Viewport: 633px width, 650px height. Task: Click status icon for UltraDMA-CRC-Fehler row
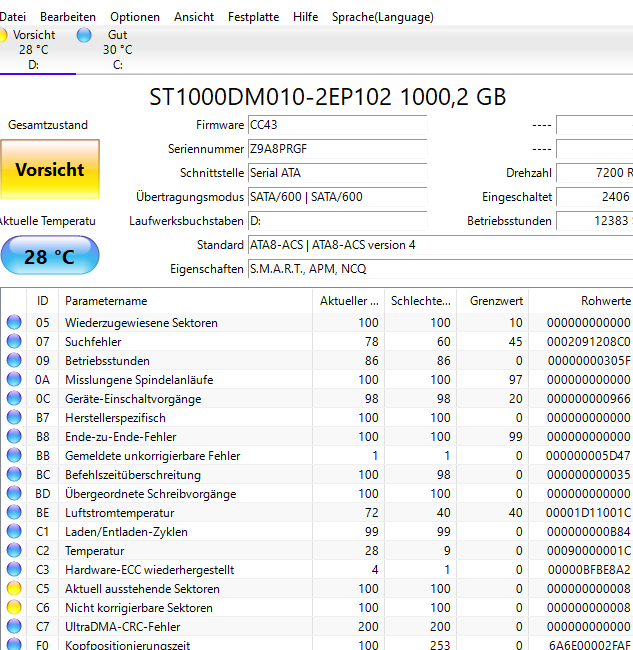tap(14, 626)
